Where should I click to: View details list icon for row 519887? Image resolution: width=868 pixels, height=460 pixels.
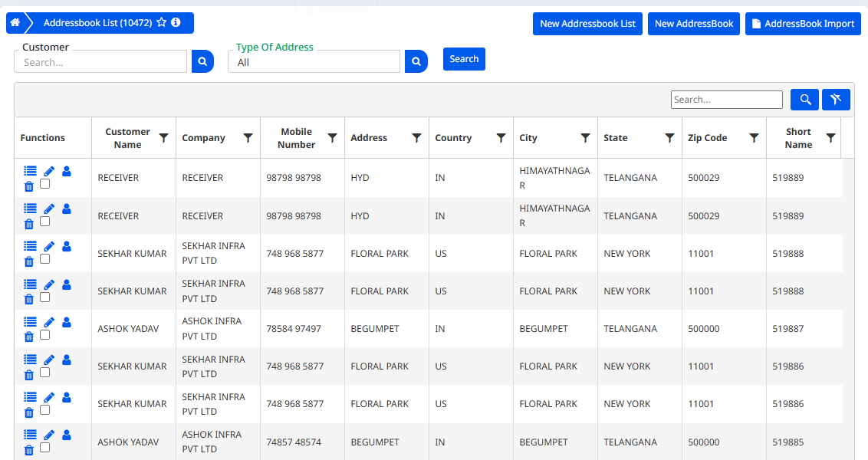pyautogui.click(x=30, y=321)
